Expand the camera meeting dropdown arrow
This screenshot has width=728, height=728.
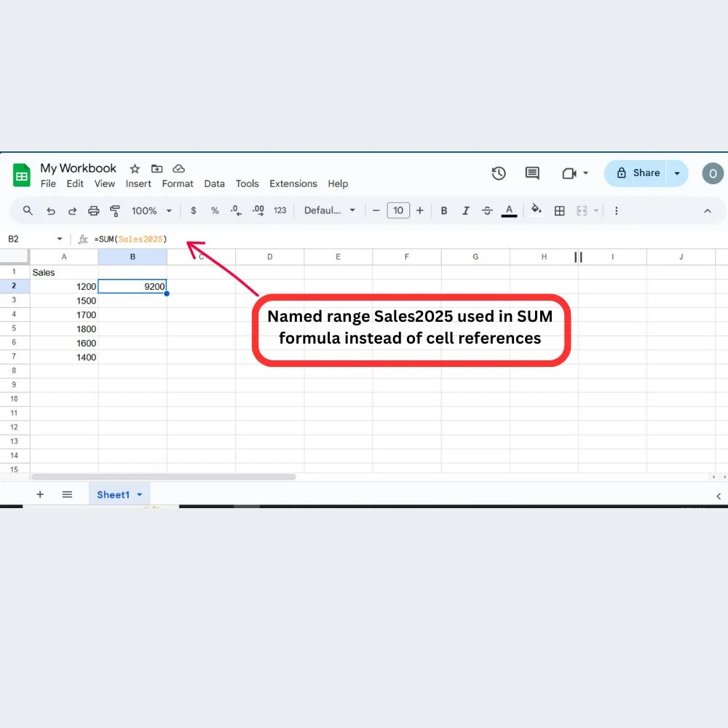(585, 173)
